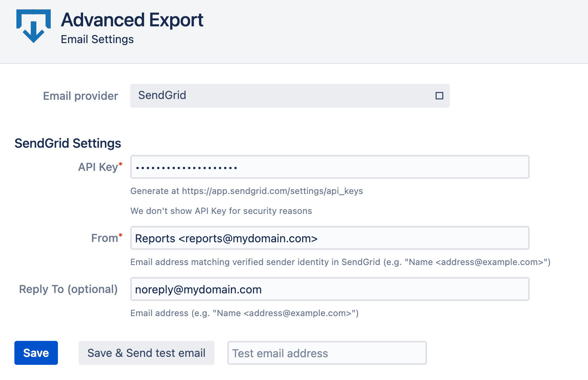Click the blue Save button
The width and height of the screenshot is (588, 380).
(36, 353)
